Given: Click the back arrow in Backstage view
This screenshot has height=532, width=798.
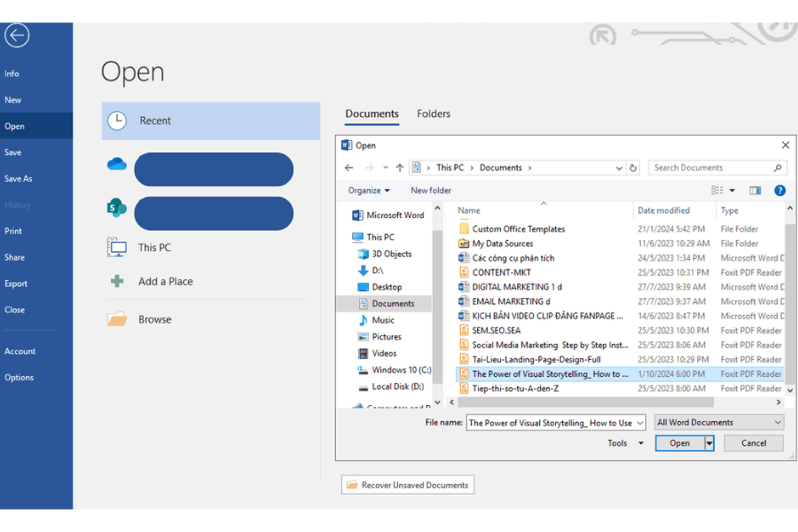Looking at the screenshot, I should (17, 35).
